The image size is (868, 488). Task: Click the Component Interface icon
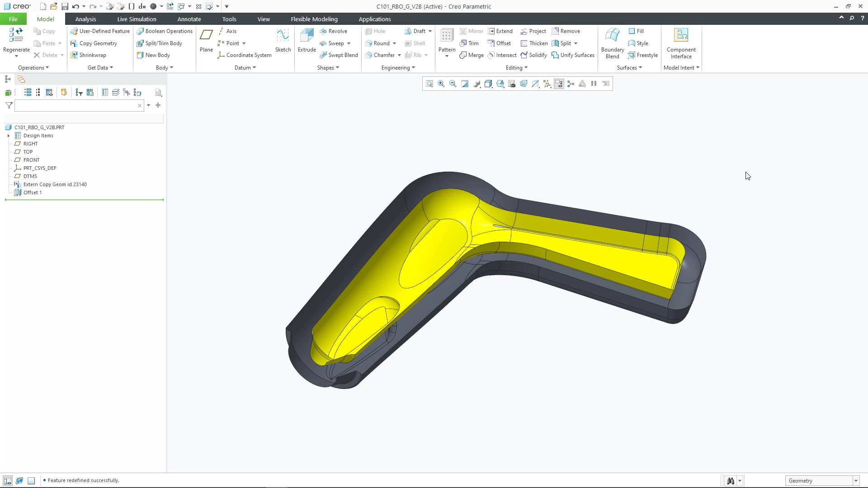[681, 35]
